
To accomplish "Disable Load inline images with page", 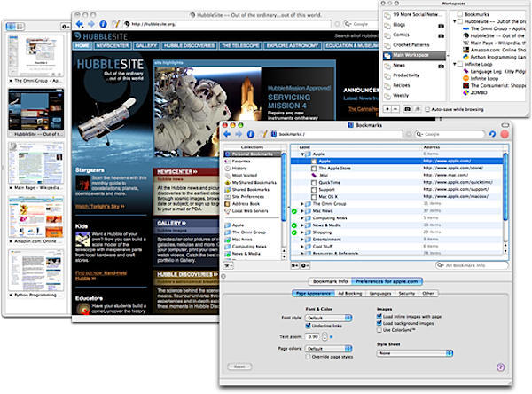I will pos(379,317).
